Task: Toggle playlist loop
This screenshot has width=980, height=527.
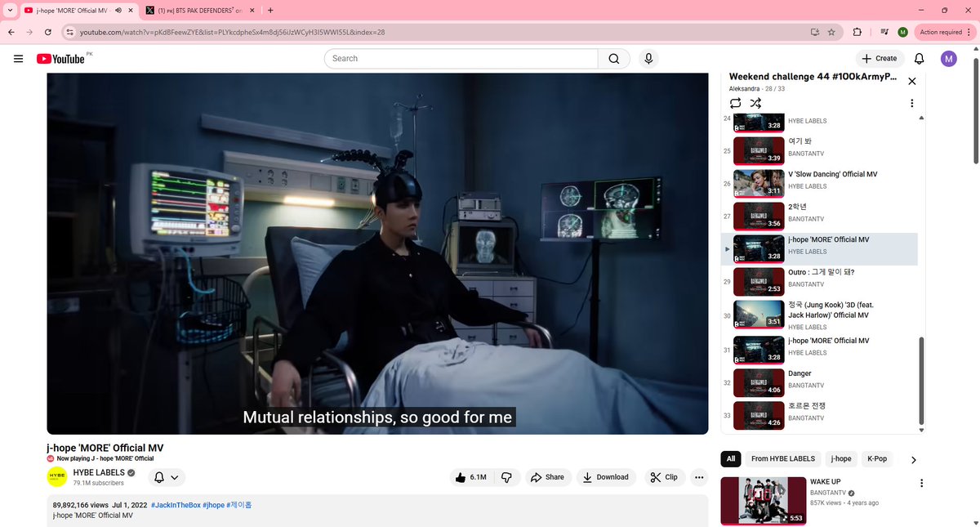Action: (x=735, y=103)
